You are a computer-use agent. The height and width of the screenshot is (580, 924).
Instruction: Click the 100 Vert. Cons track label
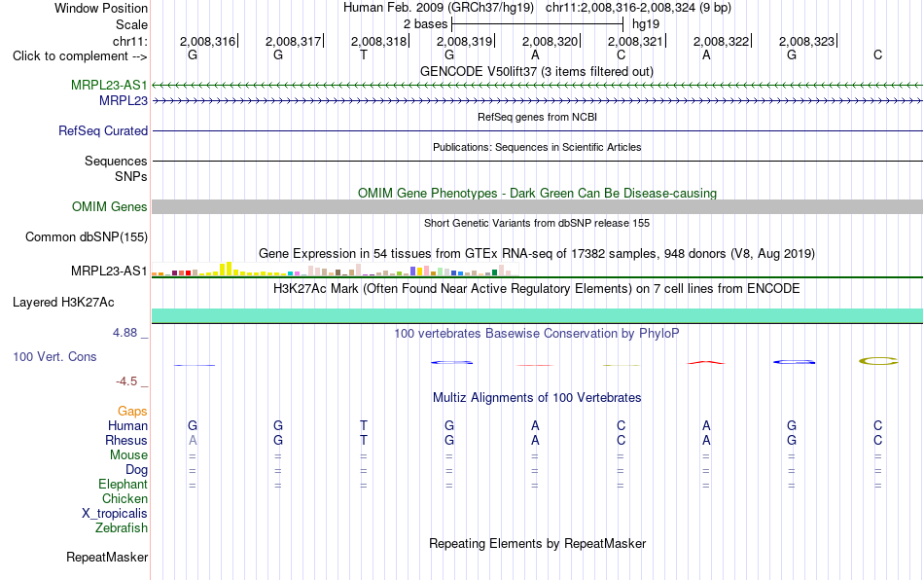pyautogui.click(x=54, y=356)
